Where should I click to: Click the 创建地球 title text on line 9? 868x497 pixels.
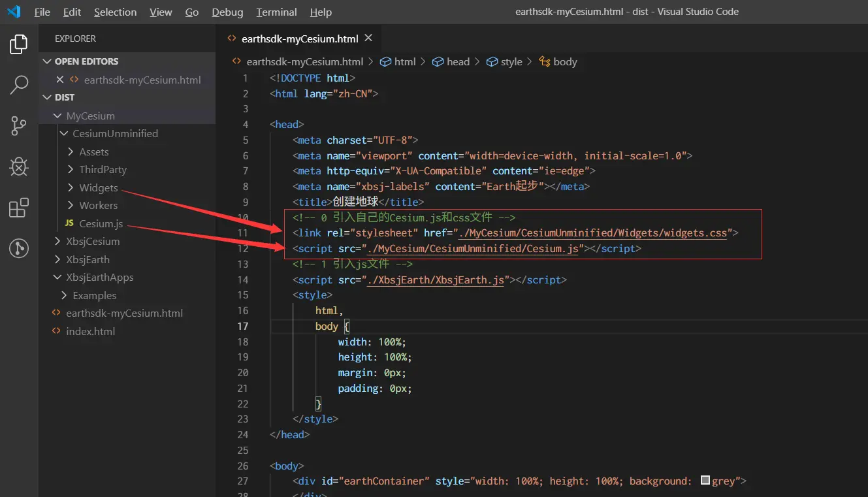point(355,202)
